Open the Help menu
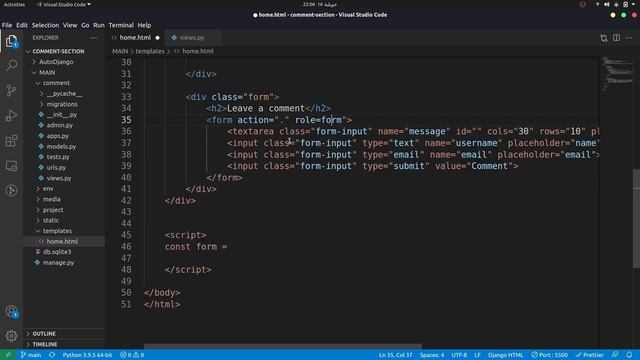The image size is (640, 360). click(144, 25)
